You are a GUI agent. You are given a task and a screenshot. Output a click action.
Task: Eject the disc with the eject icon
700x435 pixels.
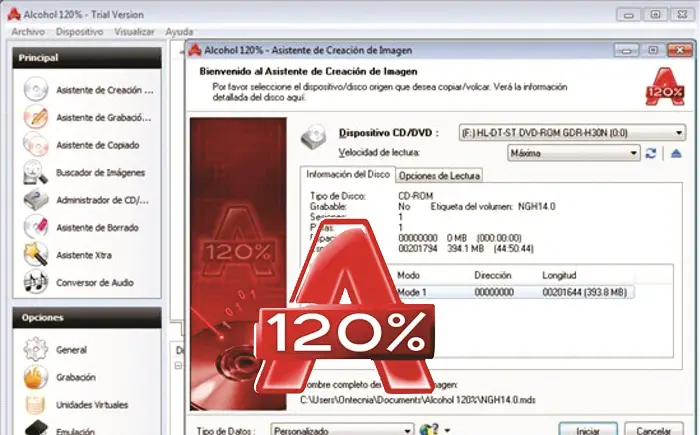[676, 153]
